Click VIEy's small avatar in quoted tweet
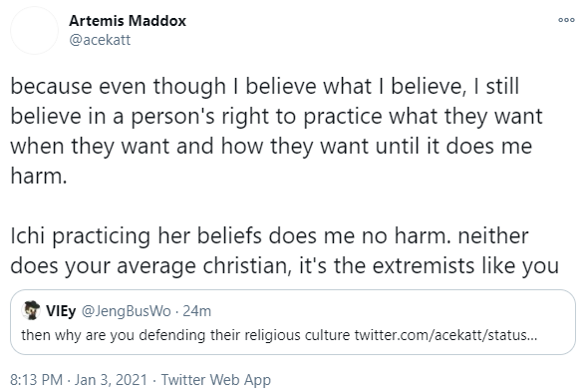 31,310
